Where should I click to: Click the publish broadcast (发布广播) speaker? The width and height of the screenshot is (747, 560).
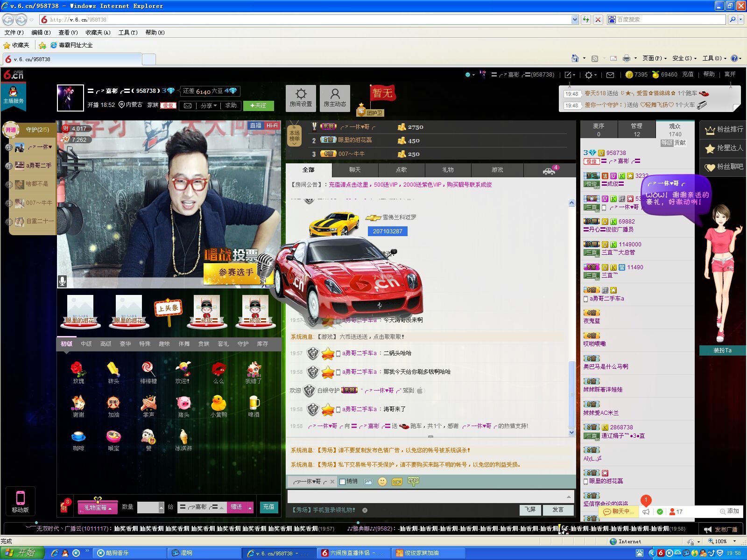721,529
